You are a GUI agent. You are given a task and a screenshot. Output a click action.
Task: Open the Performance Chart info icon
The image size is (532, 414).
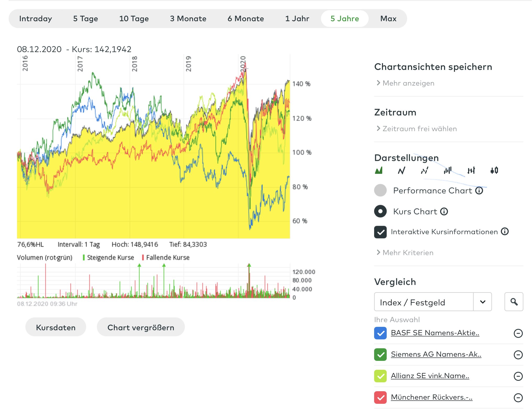pos(479,190)
